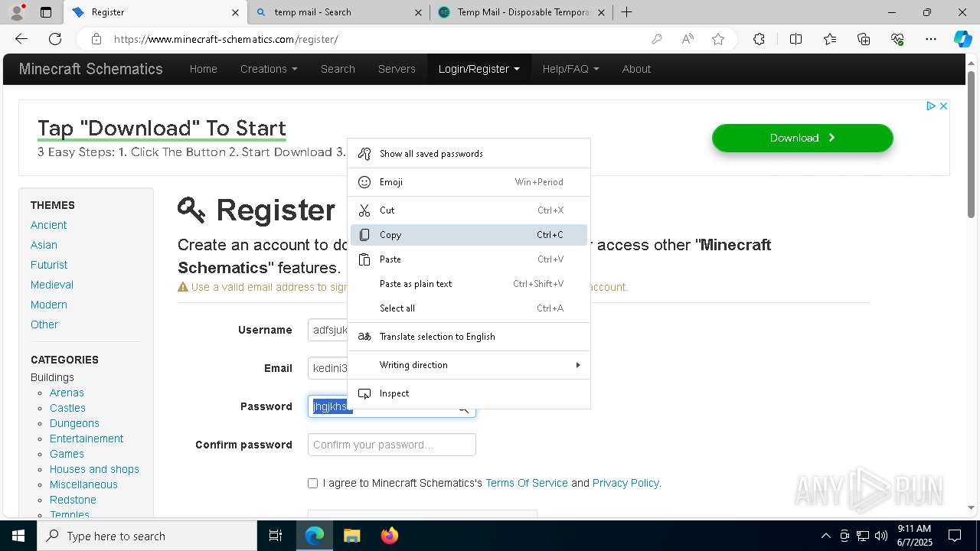
Task: Show password with reveal icon in Password field
Action: [x=463, y=409]
